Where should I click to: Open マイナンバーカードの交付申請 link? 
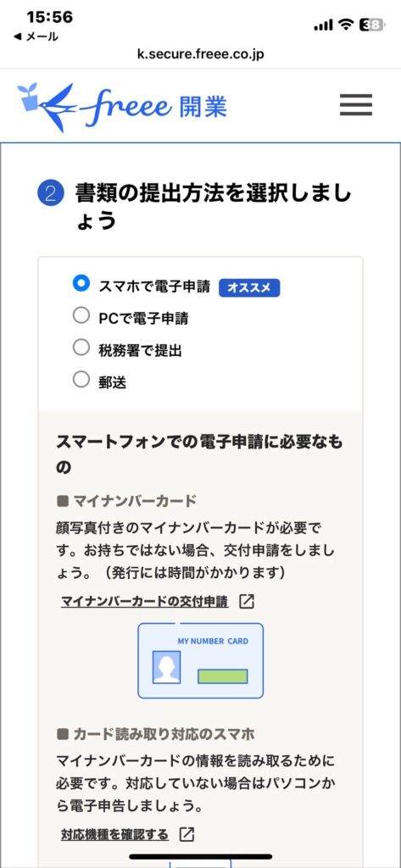145,602
